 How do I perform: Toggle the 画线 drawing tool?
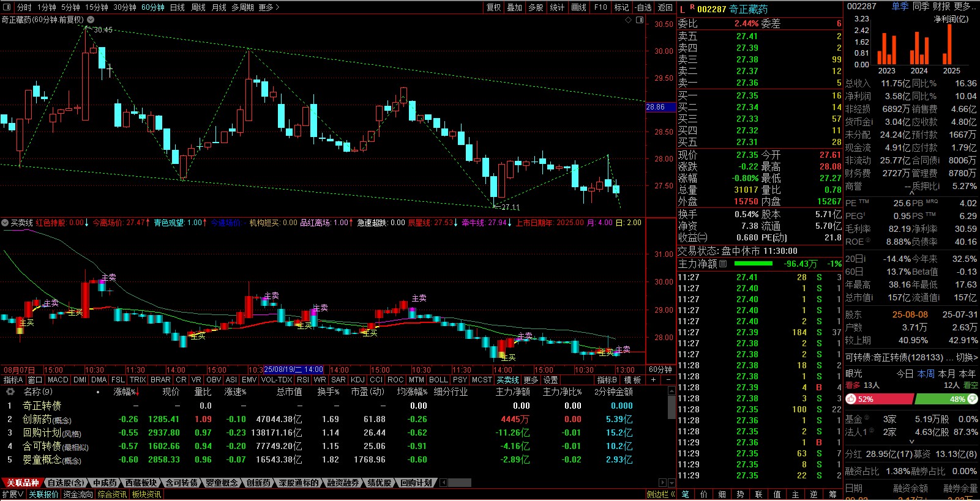578,7
